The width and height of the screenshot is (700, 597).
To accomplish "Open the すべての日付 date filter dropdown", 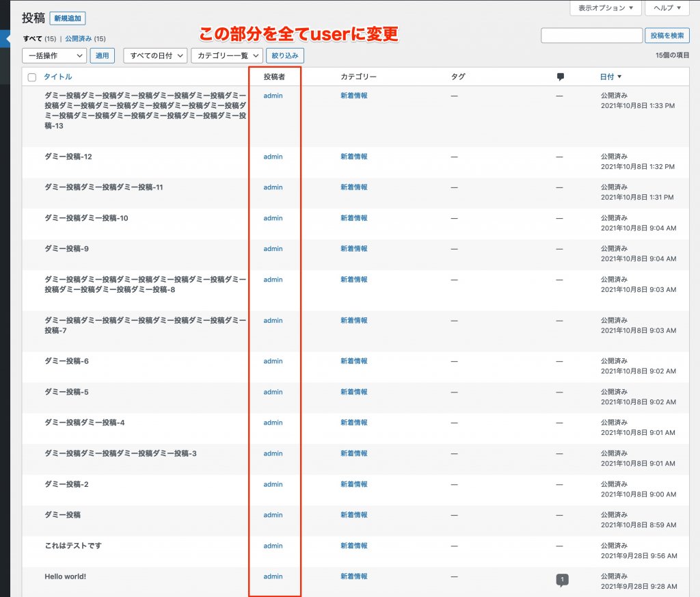I will coord(155,56).
